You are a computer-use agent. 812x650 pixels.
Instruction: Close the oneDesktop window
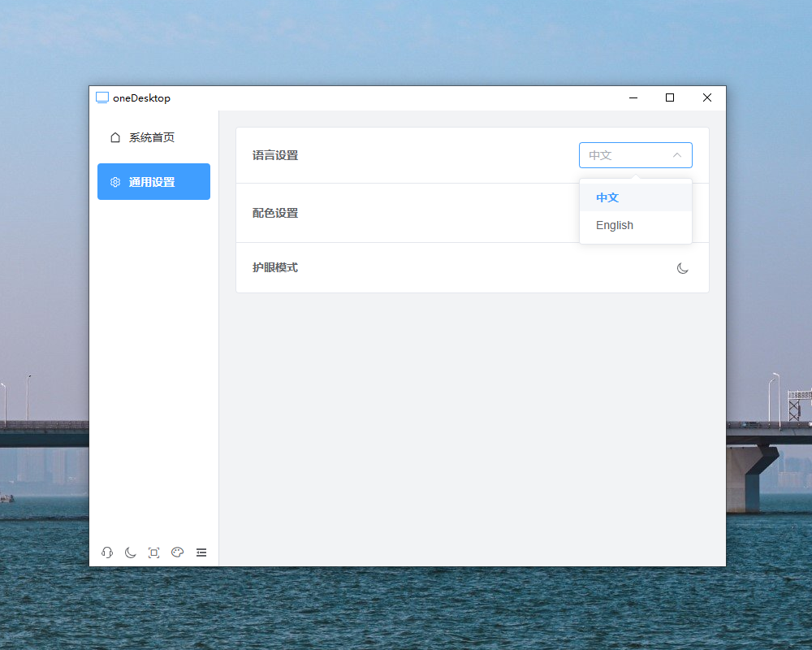(707, 97)
